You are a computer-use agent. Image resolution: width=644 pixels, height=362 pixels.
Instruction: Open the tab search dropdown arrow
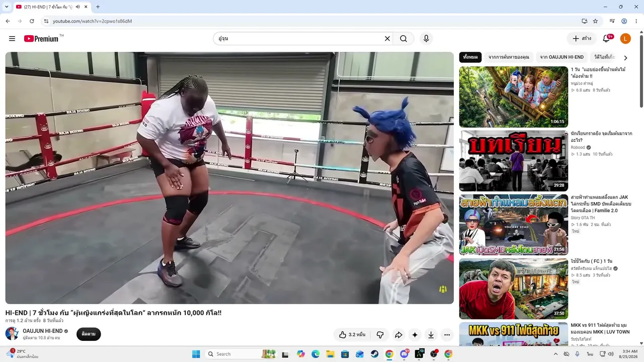[6, 7]
